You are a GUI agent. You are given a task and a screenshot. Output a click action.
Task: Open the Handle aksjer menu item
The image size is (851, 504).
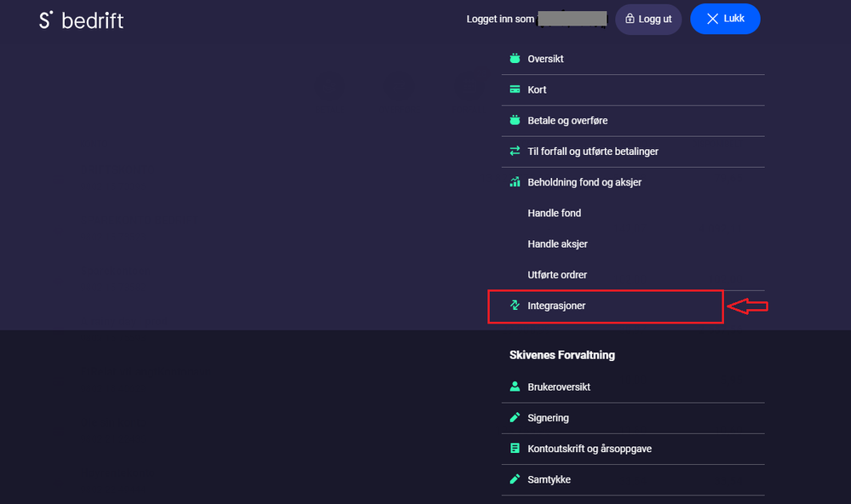[x=558, y=244]
